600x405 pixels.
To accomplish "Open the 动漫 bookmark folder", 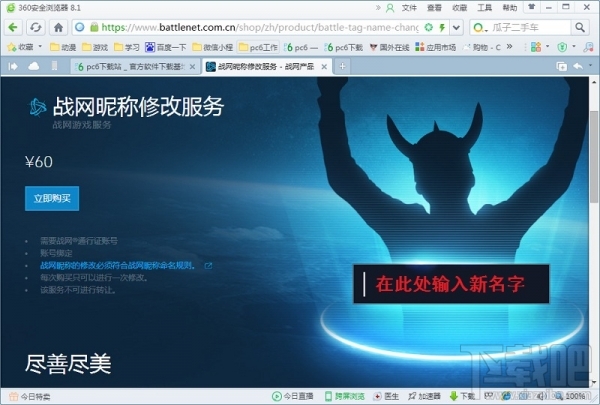I will [x=63, y=47].
